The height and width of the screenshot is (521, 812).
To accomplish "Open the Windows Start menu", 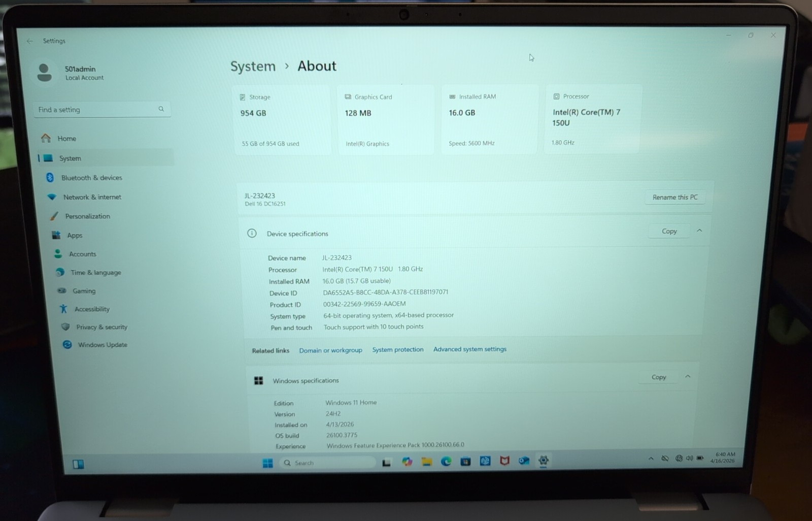I will coord(267,463).
